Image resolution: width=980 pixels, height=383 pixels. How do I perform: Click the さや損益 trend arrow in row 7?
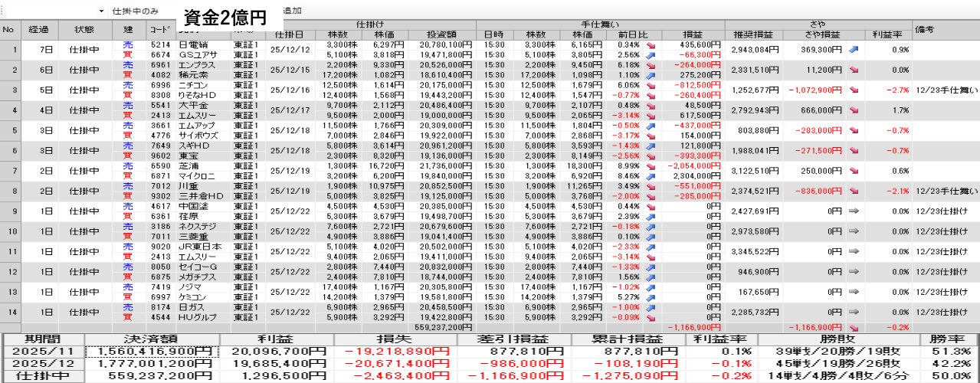click(x=854, y=170)
